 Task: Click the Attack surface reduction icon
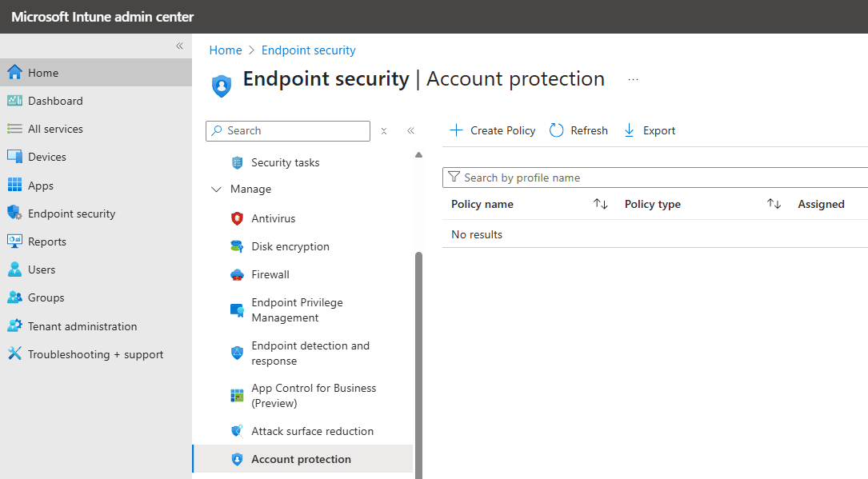click(x=237, y=431)
